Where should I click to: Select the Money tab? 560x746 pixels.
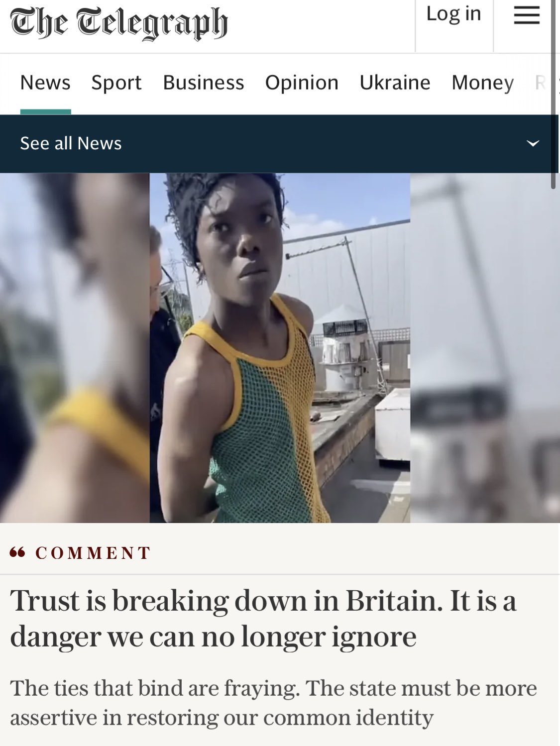[482, 83]
